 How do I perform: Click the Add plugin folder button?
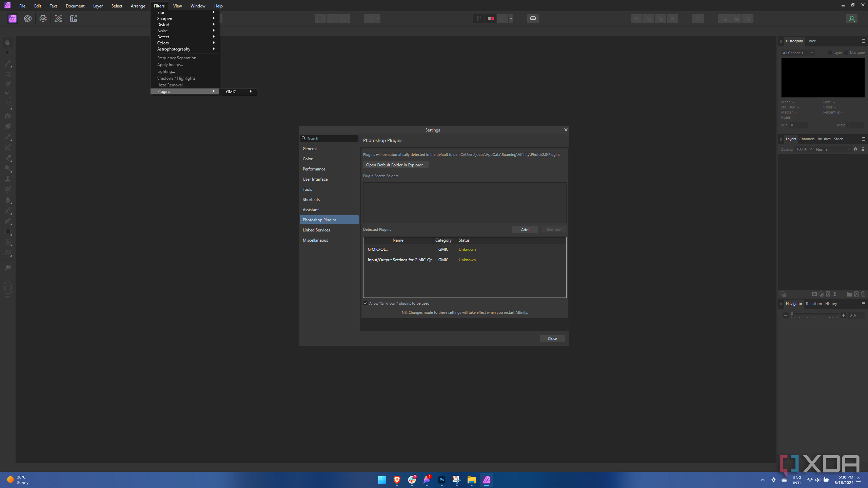[x=525, y=229]
